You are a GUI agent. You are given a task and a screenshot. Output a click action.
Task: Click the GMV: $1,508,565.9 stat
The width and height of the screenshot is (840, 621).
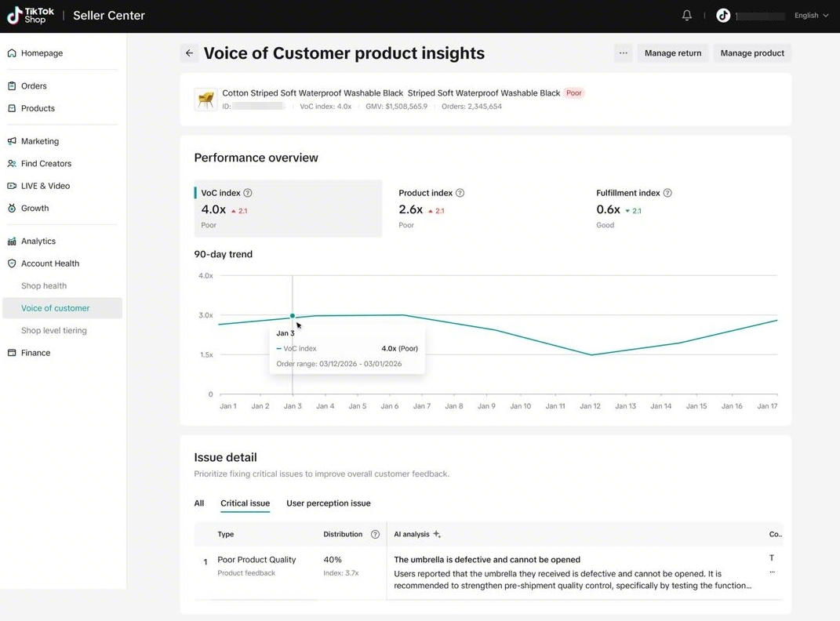point(396,107)
